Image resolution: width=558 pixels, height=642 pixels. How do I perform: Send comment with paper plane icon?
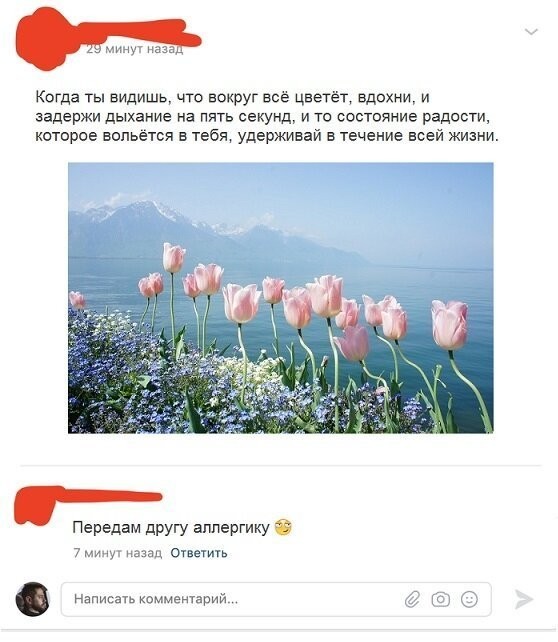(524, 599)
